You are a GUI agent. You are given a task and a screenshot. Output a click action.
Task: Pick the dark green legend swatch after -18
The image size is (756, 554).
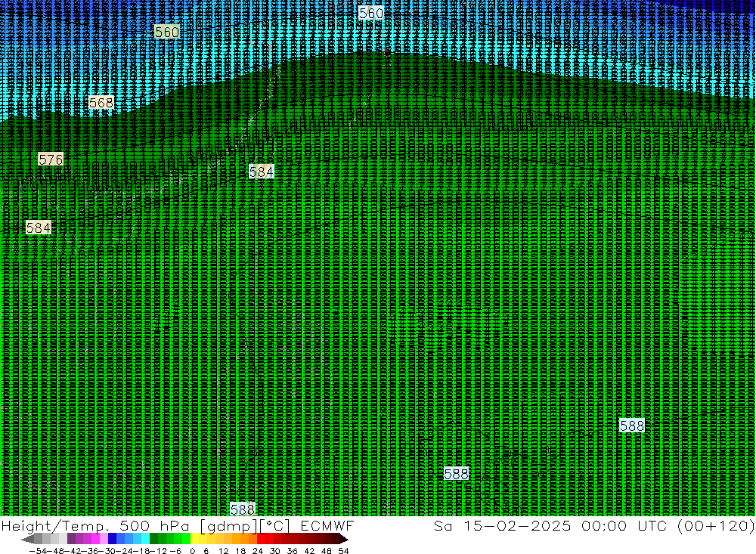[153, 539]
